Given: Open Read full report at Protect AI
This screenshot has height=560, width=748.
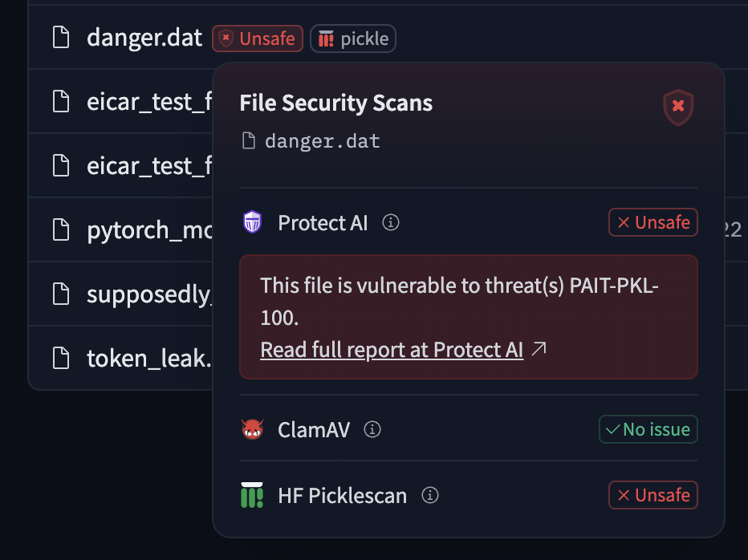Looking at the screenshot, I should click(x=392, y=349).
